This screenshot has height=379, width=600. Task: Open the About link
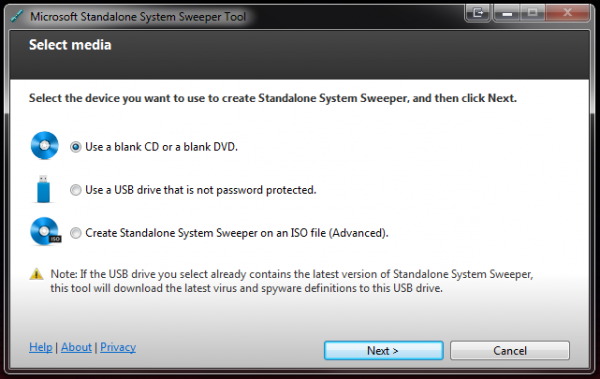pos(76,347)
